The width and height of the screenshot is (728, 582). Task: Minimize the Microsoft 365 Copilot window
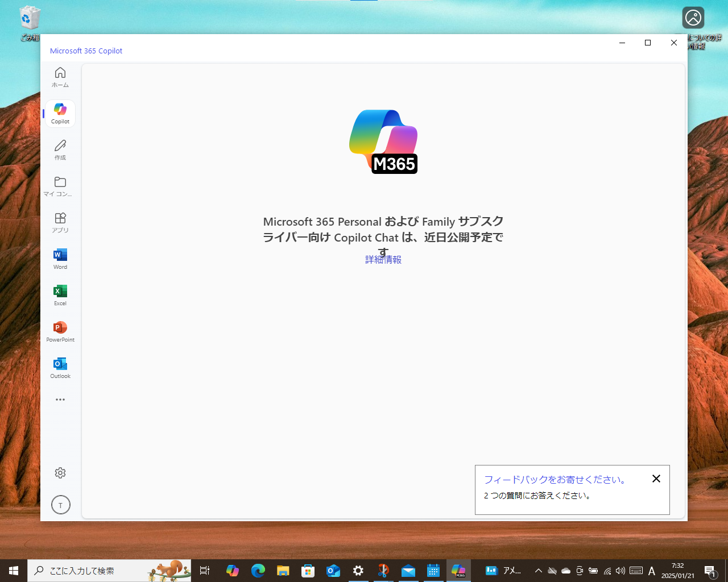[622, 43]
